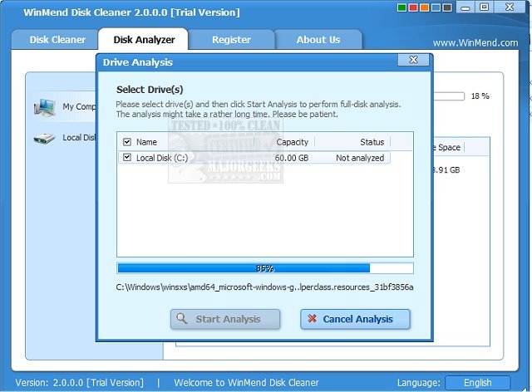Select the Local Disk sidebar label
Screen dimensions: 532x392
pyautogui.click(x=80, y=138)
